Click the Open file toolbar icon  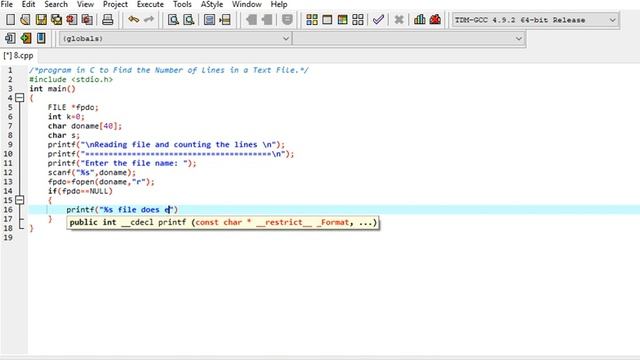point(25,20)
